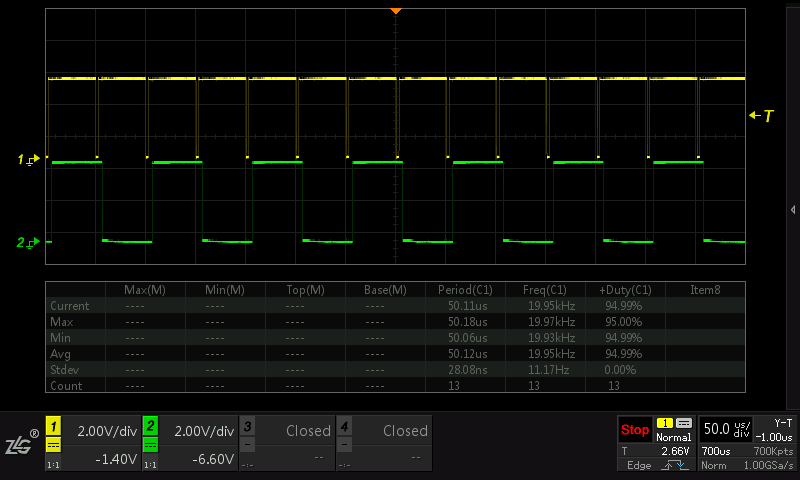Select the green channel 2 badge

tap(150, 426)
